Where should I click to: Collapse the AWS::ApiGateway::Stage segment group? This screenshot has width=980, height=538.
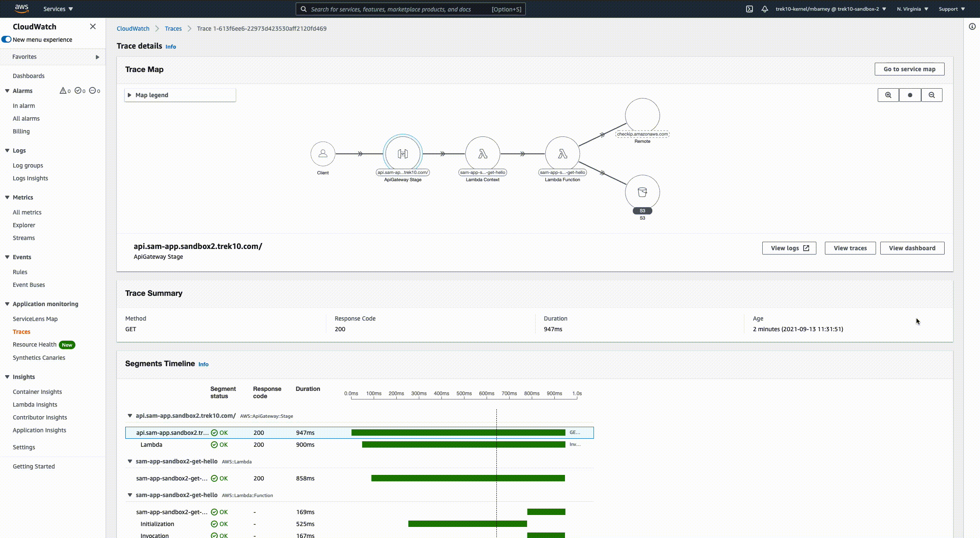pyautogui.click(x=130, y=416)
